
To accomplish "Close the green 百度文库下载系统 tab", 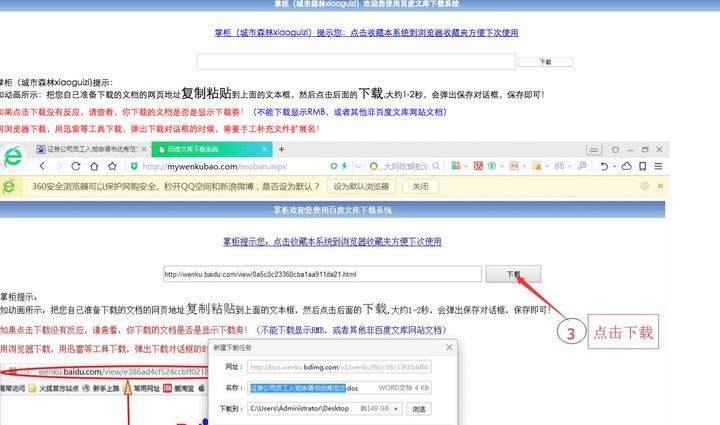I will [264, 149].
